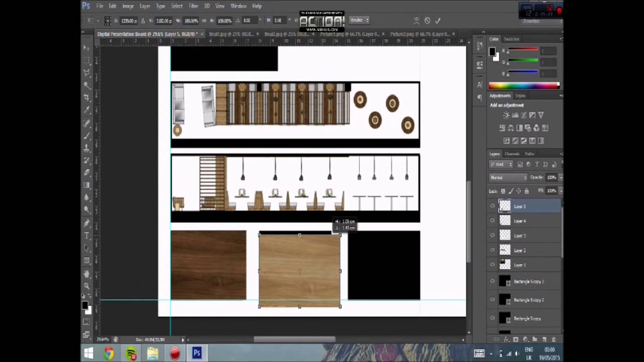The image size is (644, 362).
Task: Open File Explorer from the taskbar
Action: (153, 353)
